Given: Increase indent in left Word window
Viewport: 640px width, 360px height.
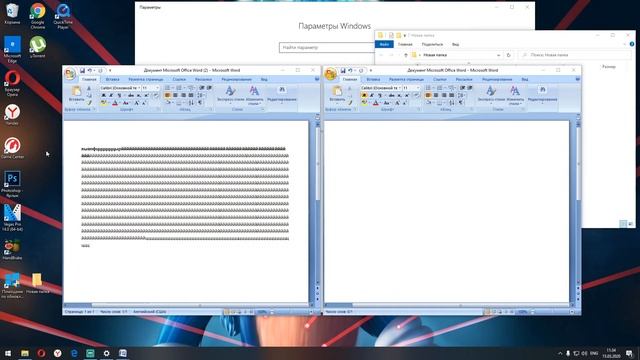Looking at the screenshot, I should 209,88.
